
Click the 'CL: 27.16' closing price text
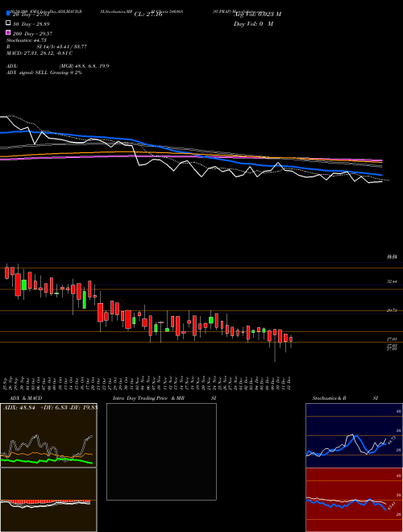148,15
